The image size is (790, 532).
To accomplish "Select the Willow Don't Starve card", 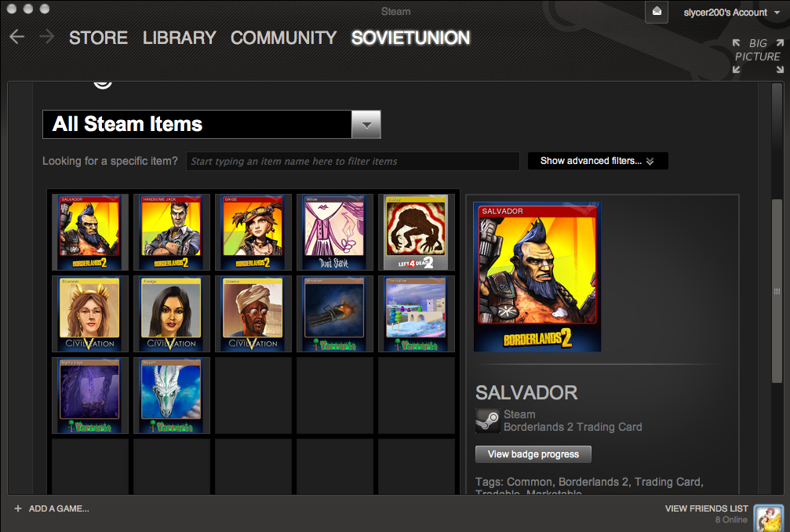I will coord(334,232).
